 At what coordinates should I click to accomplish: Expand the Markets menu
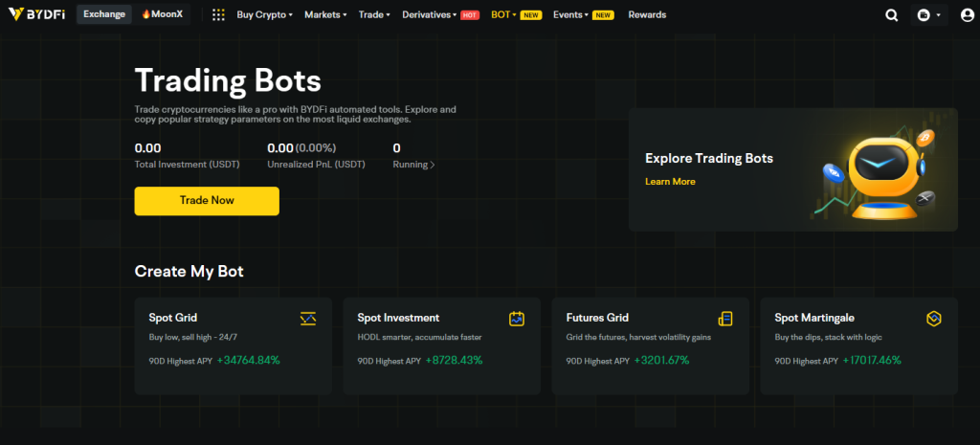(325, 14)
